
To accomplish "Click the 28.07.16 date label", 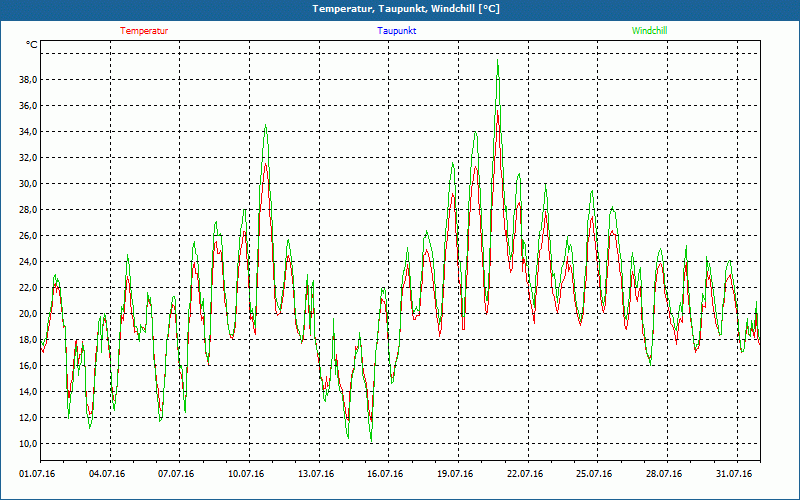I will pos(664,474).
